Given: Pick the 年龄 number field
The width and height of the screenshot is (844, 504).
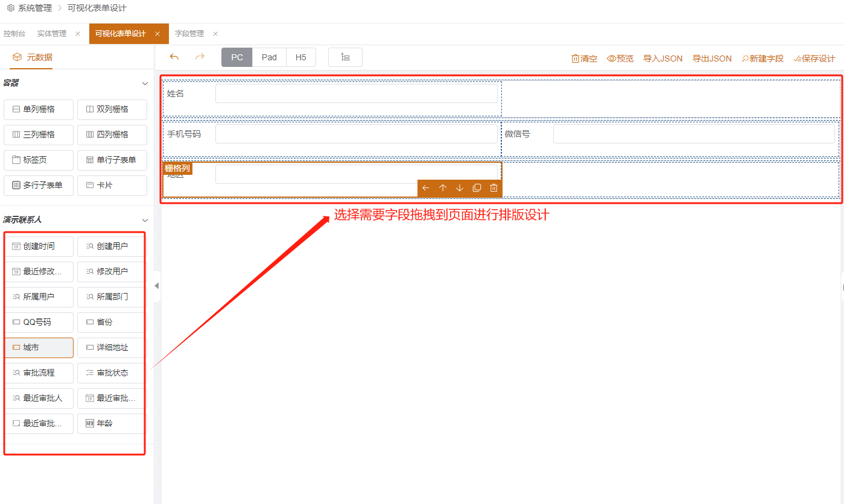Looking at the screenshot, I should [x=111, y=423].
